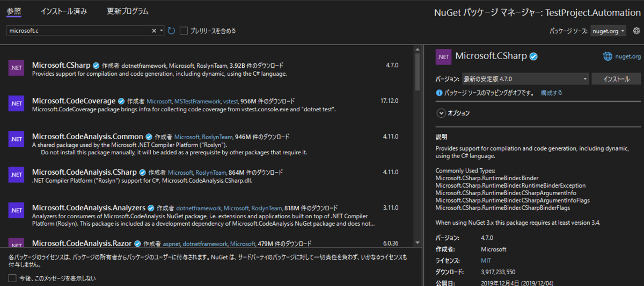Image resolution: width=644 pixels, height=286 pixels.
Task: Click verified badge next to Microsoft.CSharp in list
Action: point(96,65)
